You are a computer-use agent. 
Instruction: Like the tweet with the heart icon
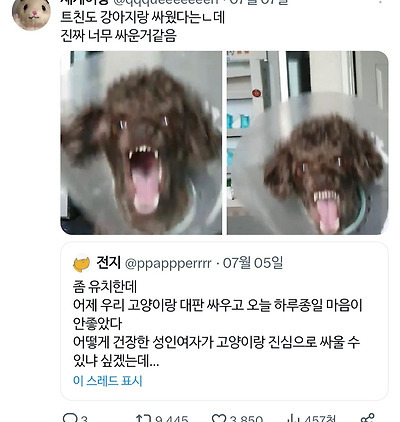coord(219,419)
